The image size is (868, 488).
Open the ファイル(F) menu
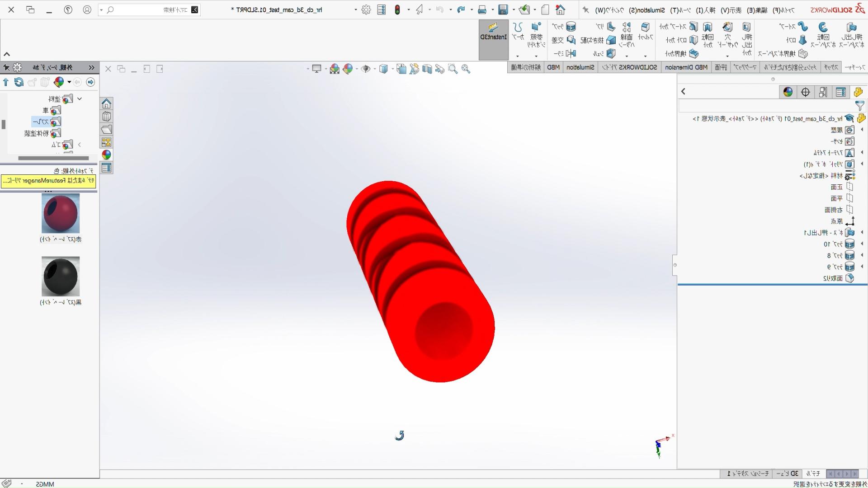click(783, 10)
